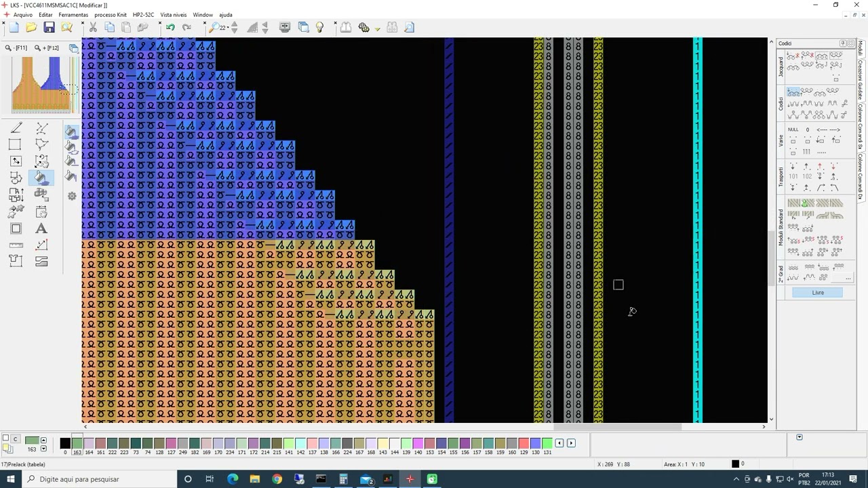Select the ruler measure tool
The image size is (868, 488).
(x=16, y=245)
